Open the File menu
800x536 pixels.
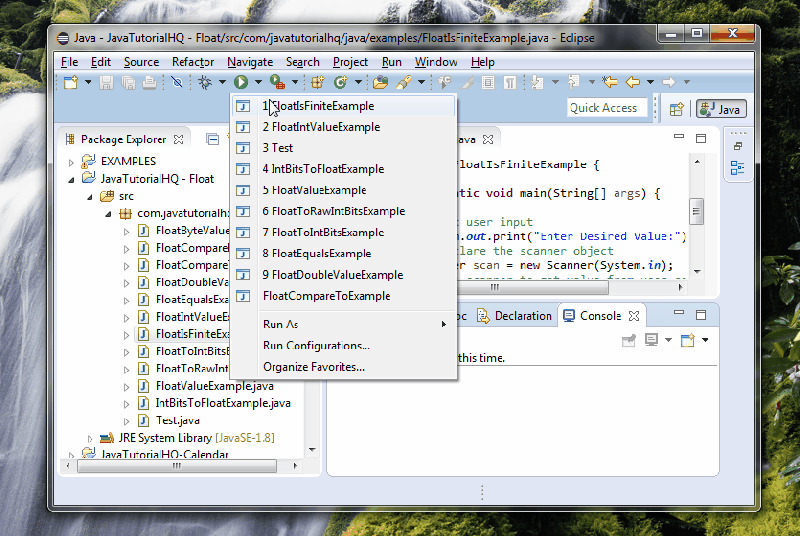point(69,62)
